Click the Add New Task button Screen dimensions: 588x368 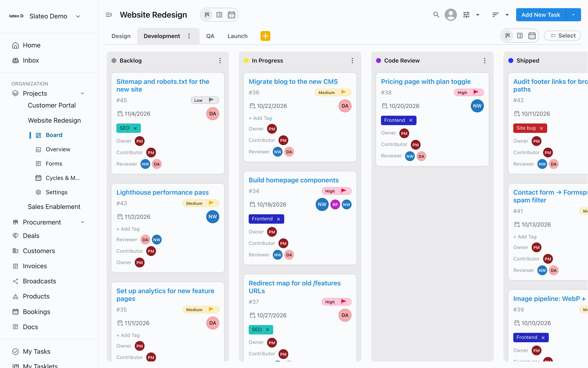540,15
